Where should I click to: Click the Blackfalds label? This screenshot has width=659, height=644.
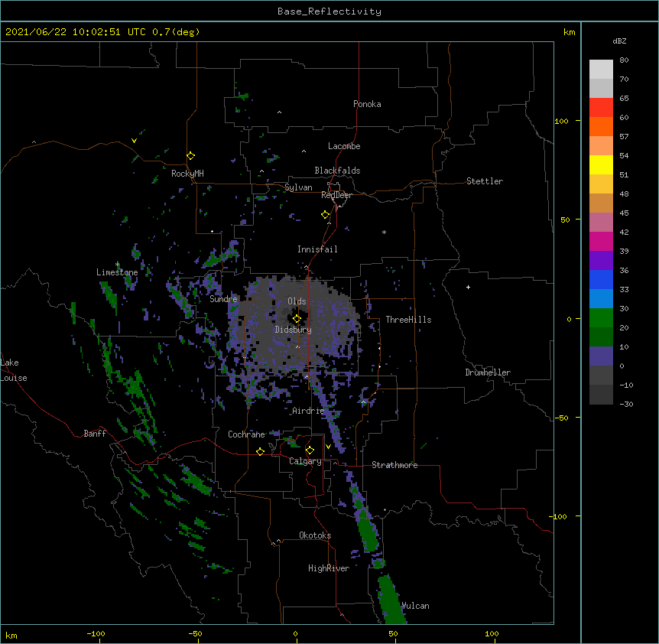tap(337, 171)
